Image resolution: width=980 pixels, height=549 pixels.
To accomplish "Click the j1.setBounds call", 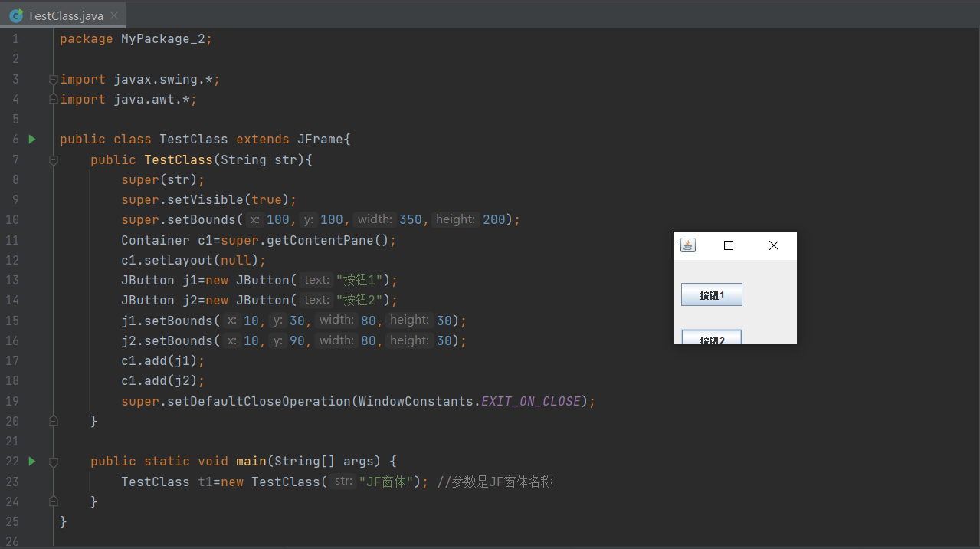I will [167, 321].
